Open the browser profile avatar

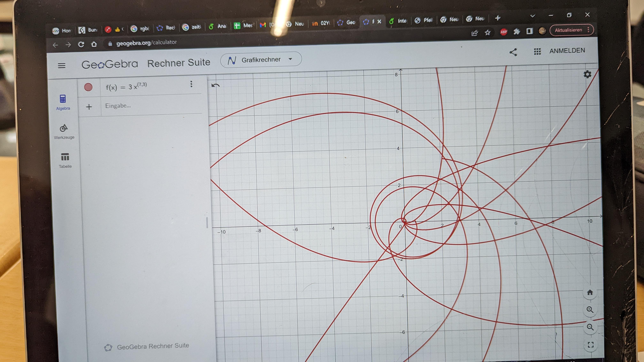[x=542, y=31]
